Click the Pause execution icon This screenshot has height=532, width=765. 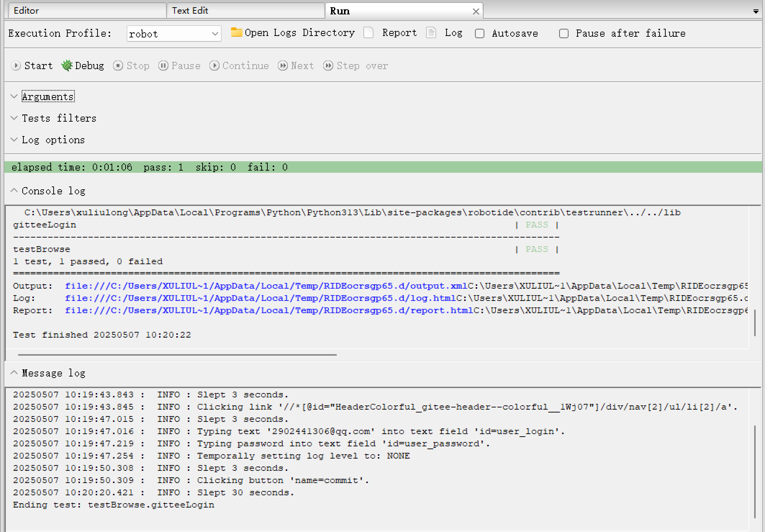[163, 66]
